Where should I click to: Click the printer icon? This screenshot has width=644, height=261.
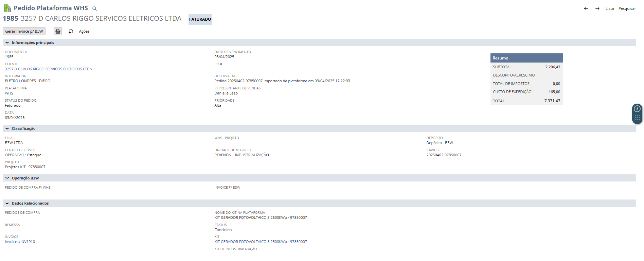pyautogui.click(x=58, y=31)
